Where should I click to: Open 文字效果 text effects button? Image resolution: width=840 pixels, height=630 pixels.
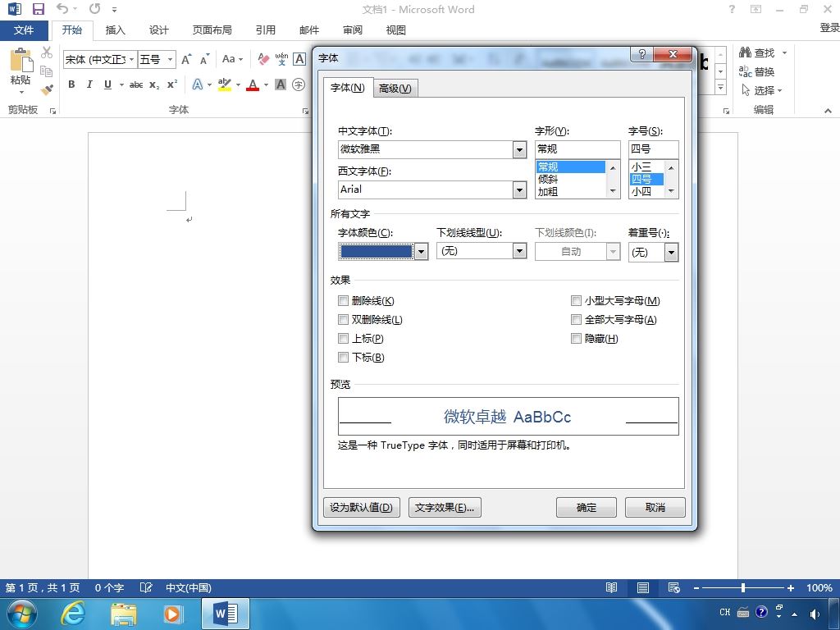click(445, 507)
